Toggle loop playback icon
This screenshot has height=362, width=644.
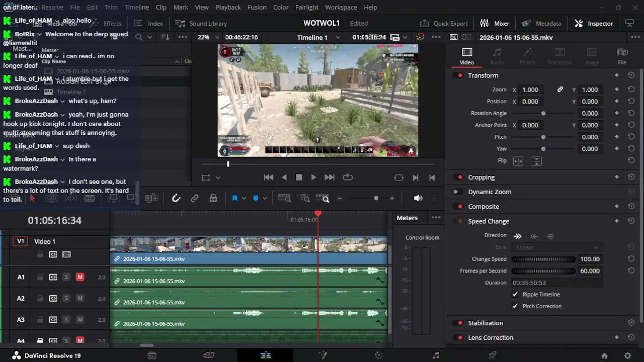tap(348, 177)
